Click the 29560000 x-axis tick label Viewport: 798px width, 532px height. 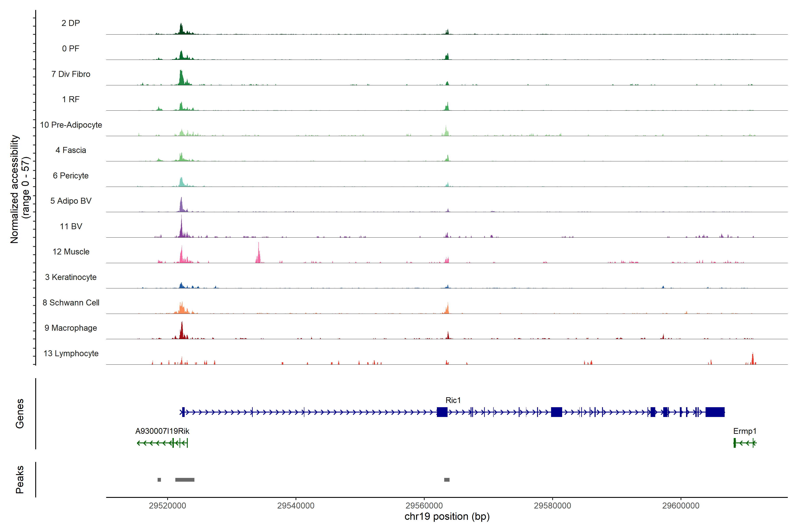424,506
